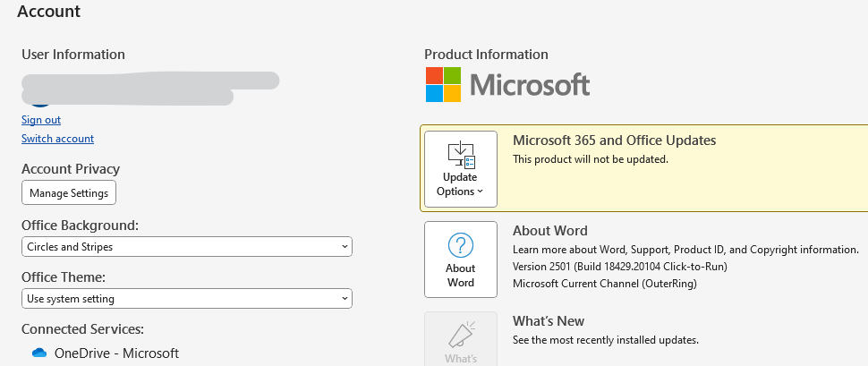Click the What's New megaphone icon
The width and height of the screenshot is (868, 366).
[x=461, y=335]
